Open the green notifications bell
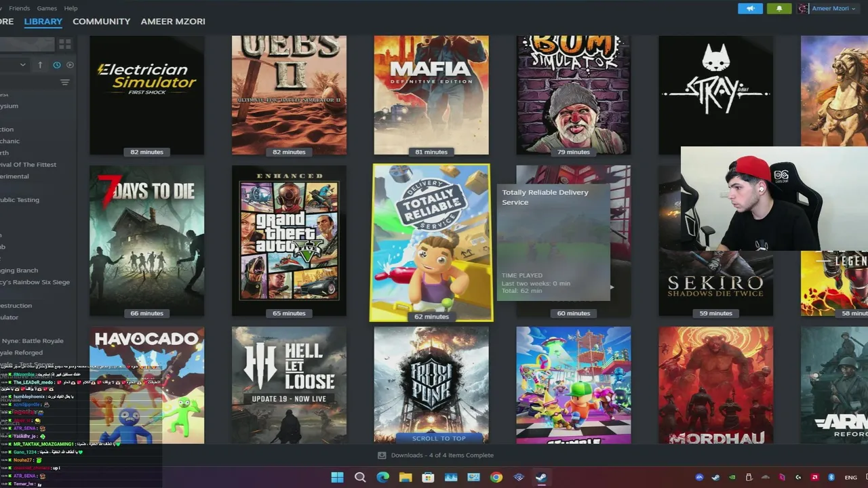 778,9
